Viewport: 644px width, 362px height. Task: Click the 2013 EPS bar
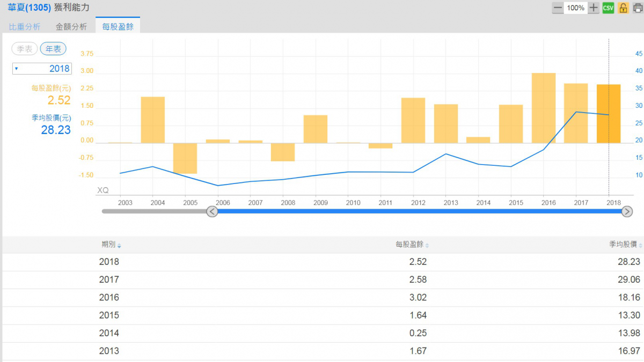click(x=446, y=124)
